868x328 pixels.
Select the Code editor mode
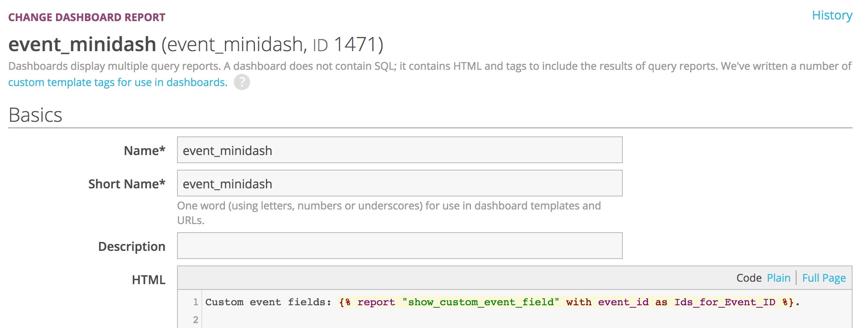point(749,278)
